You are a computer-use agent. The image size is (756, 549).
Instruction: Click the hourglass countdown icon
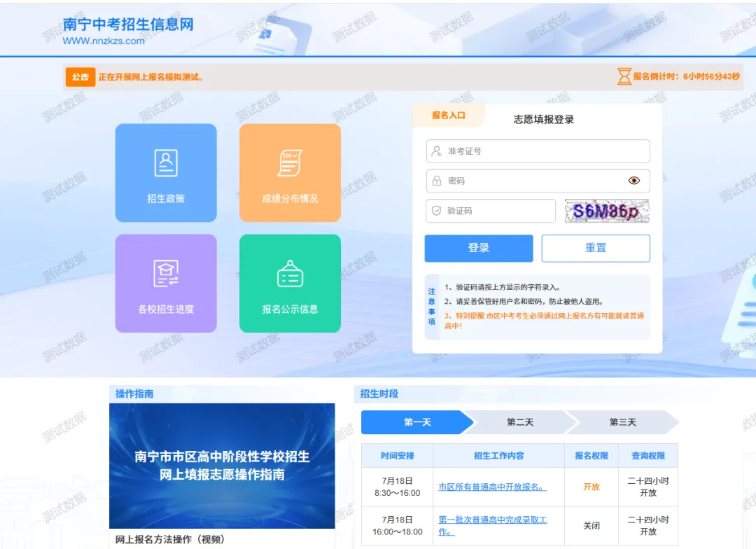624,76
